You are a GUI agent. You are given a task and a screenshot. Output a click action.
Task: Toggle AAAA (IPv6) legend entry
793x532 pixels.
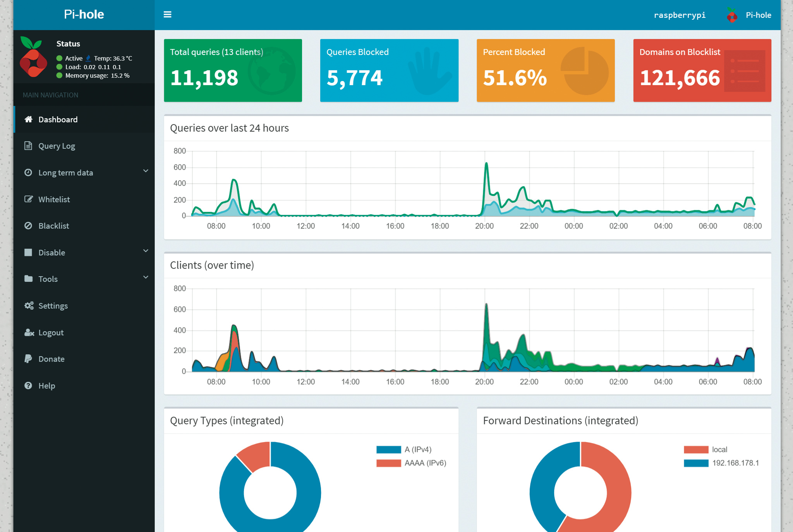[x=425, y=463]
